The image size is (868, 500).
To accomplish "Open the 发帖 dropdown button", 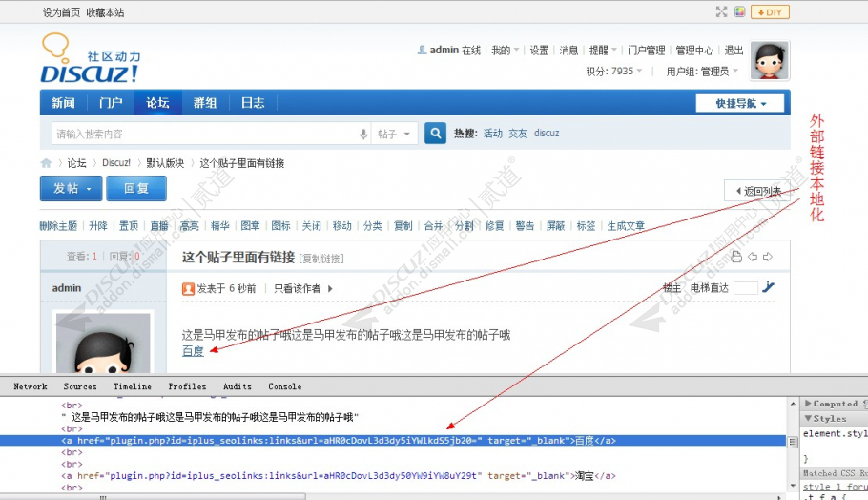I will click(x=71, y=188).
